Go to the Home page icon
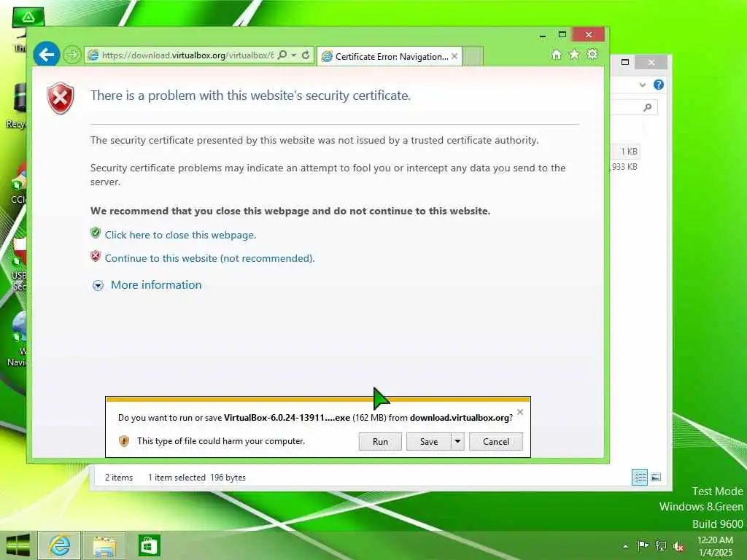This screenshot has height=560, width=747. [x=557, y=55]
